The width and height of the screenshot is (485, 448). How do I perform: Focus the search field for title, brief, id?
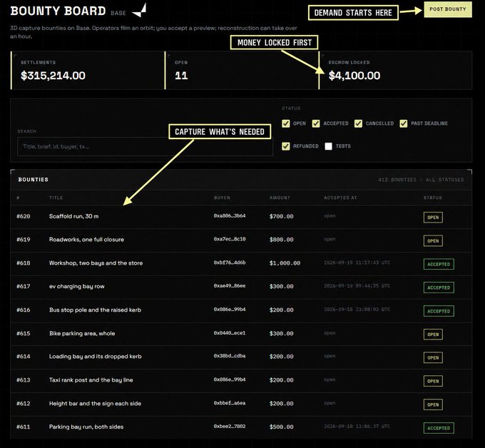point(145,146)
